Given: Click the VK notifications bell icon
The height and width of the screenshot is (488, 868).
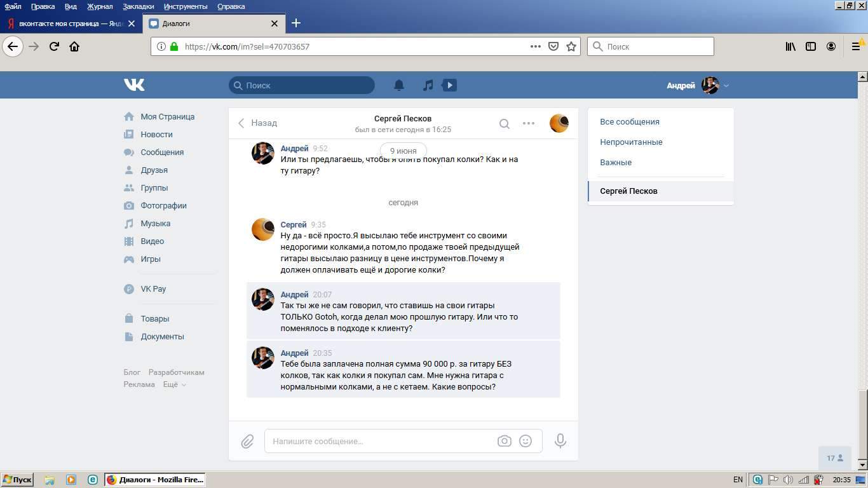Looking at the screenshot, I should [399, 85].
